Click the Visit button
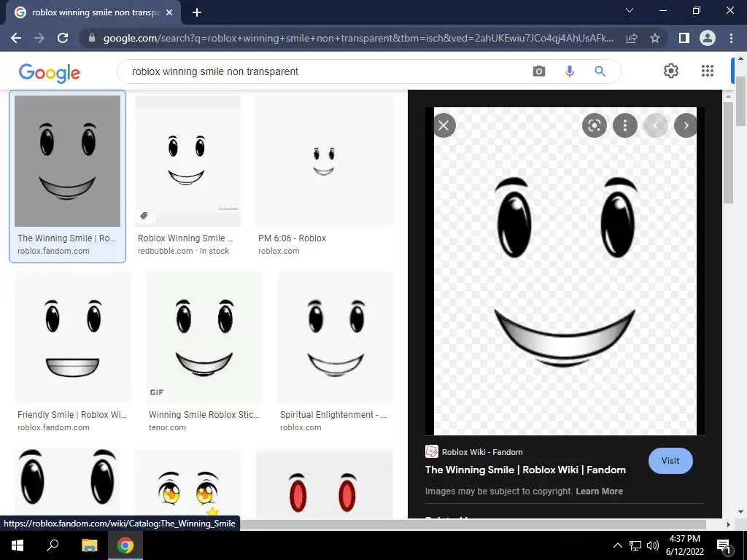The width and height of the screenshot is (747, 560). coord(670,461)
